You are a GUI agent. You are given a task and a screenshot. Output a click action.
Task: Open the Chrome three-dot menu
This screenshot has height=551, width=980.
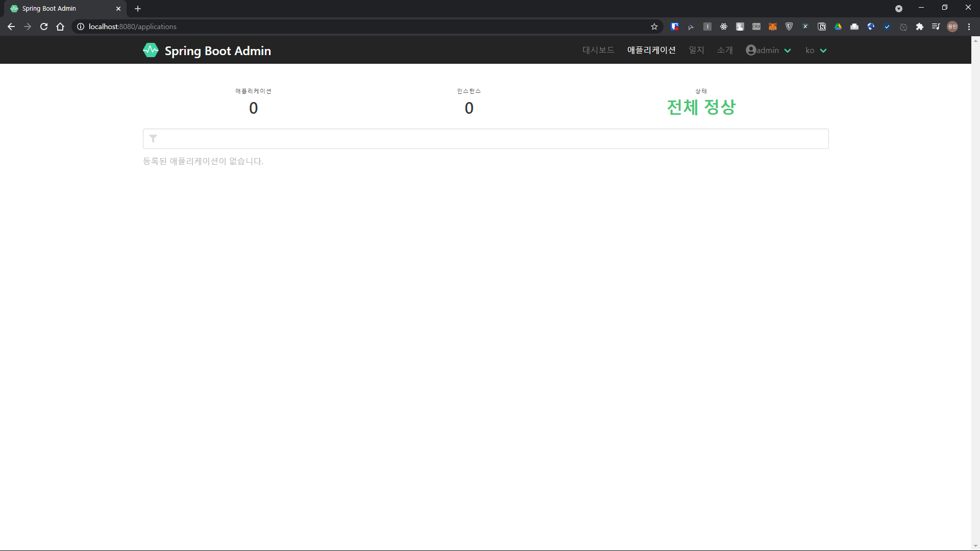tap(969, 27)
